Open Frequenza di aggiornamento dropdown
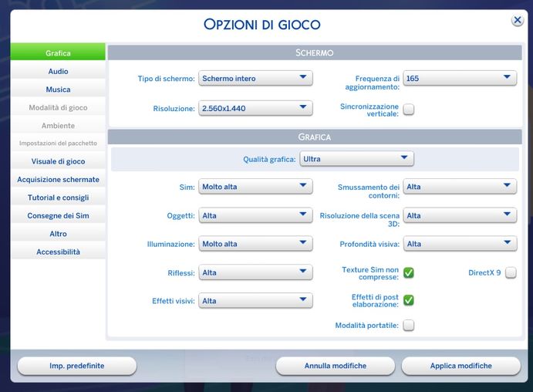 coord(460,78)
